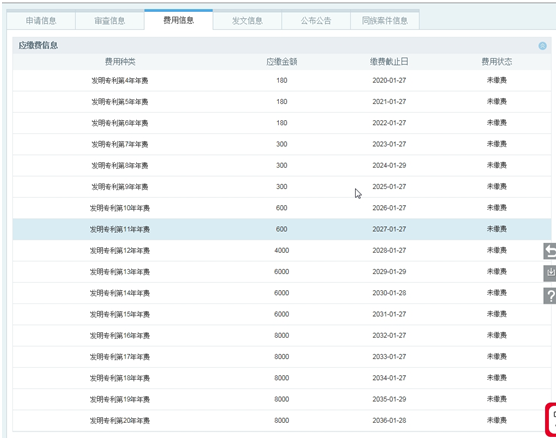Click the 未缴费 status in the 第4年年费 row
The height and width of the screenshot is (440, 558).
click(x=497, y=80)
